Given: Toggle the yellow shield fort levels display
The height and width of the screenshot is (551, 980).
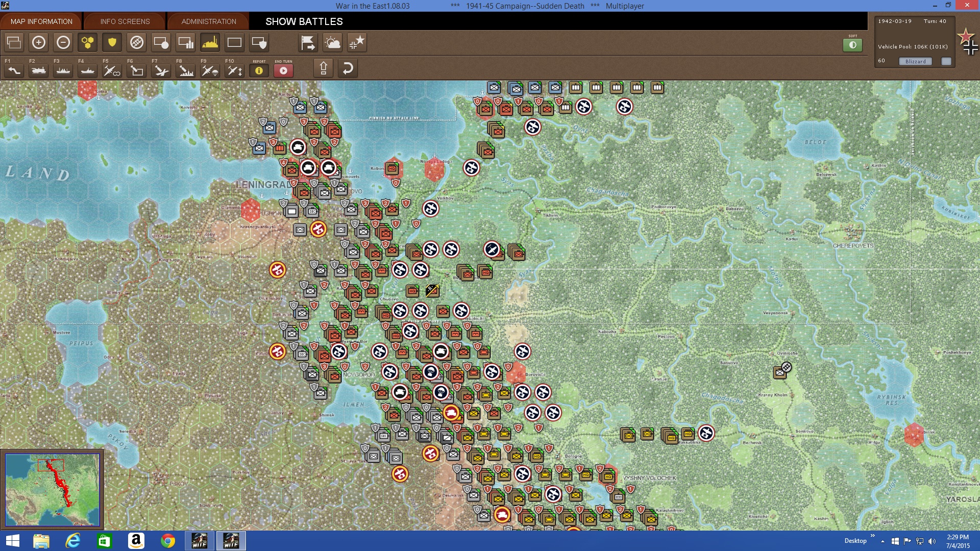Looking at the screenshot, I should point(112,42).
